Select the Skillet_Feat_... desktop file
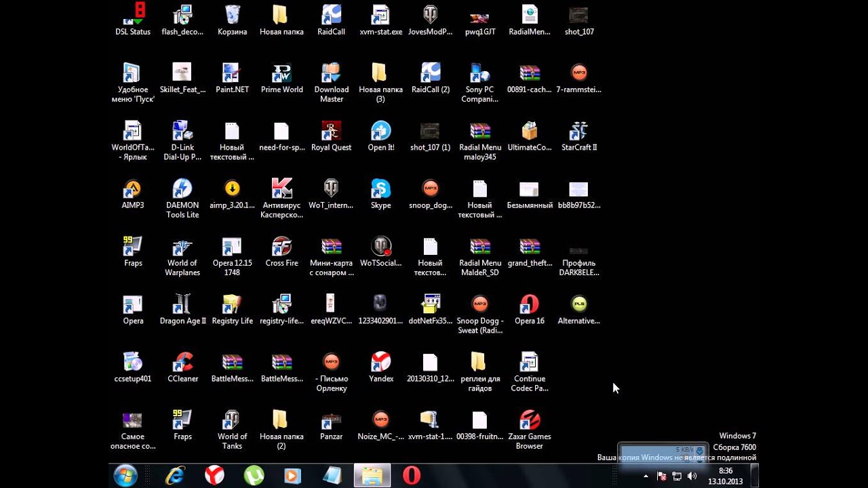The height and width of the screenshot is (488, 868). click(x=182, y=78)
